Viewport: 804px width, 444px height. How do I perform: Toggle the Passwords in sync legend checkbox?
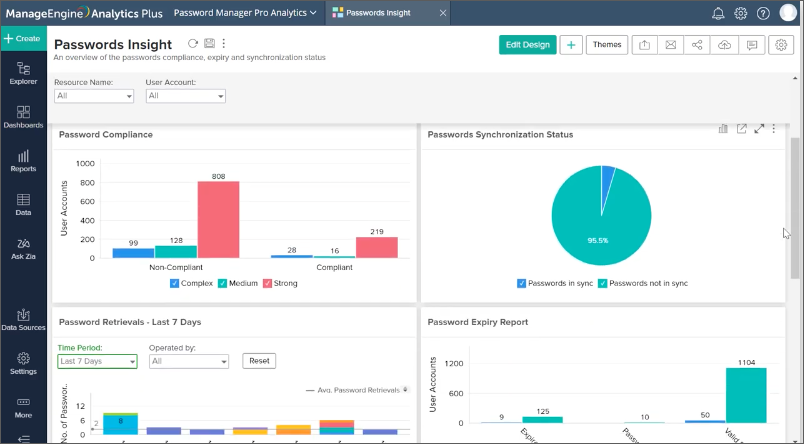click(521, 283)
